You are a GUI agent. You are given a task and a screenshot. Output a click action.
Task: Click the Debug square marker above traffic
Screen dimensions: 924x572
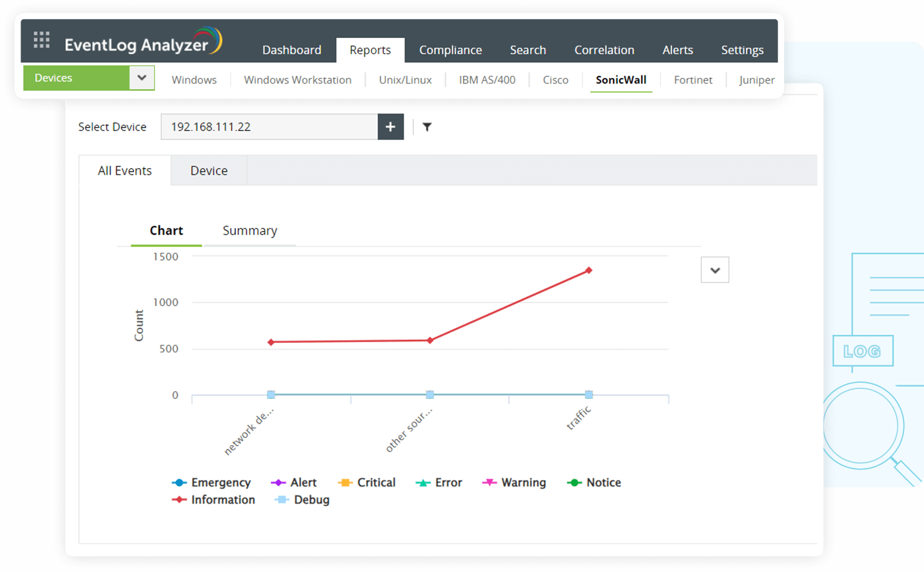(589, 395)
